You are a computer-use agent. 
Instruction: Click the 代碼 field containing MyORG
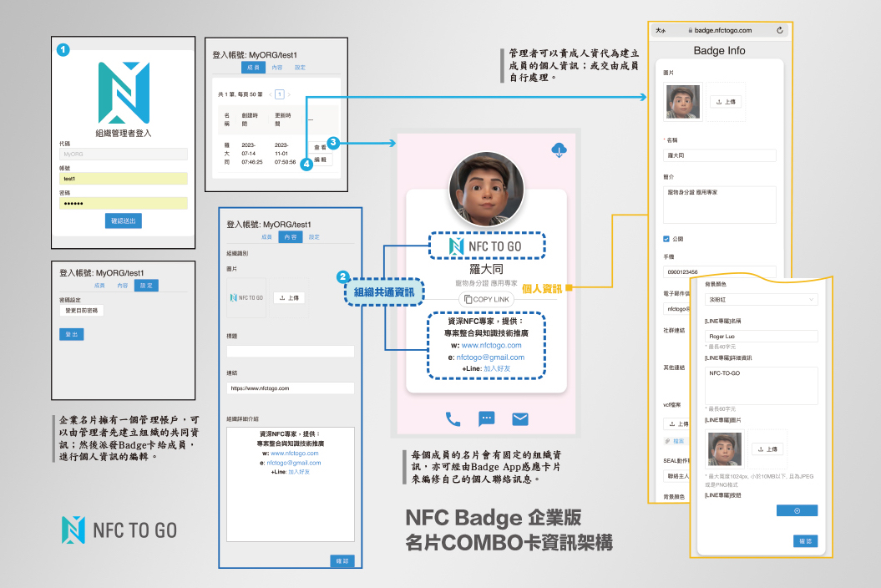pos(123,154)
